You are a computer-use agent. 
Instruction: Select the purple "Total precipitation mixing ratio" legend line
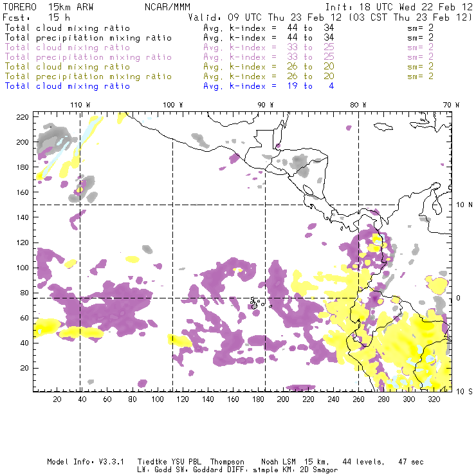tap(88, 57)
